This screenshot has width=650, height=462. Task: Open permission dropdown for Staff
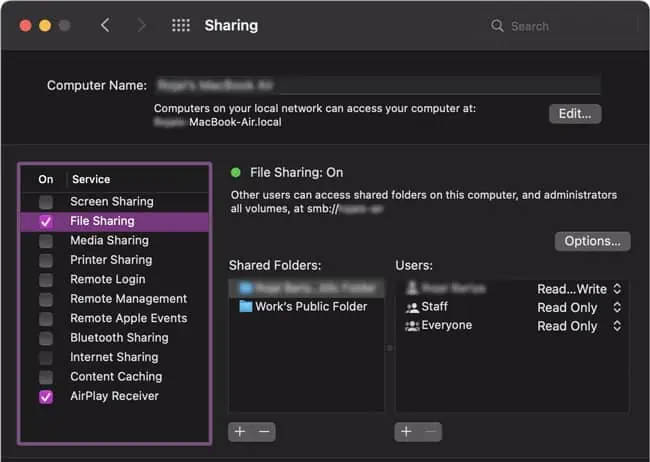click(617, 307)
